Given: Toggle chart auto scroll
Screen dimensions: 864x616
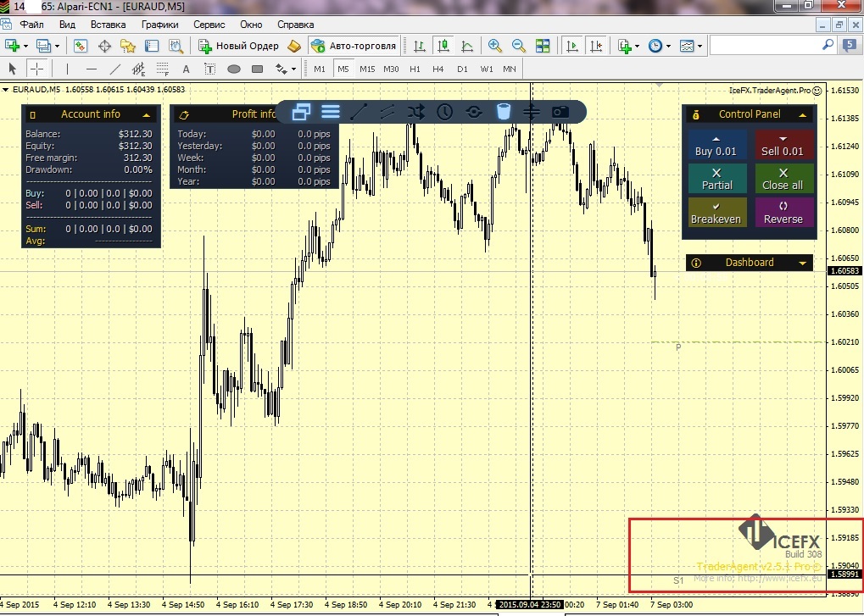Looking at the screenshot, I should coord(572,47).
